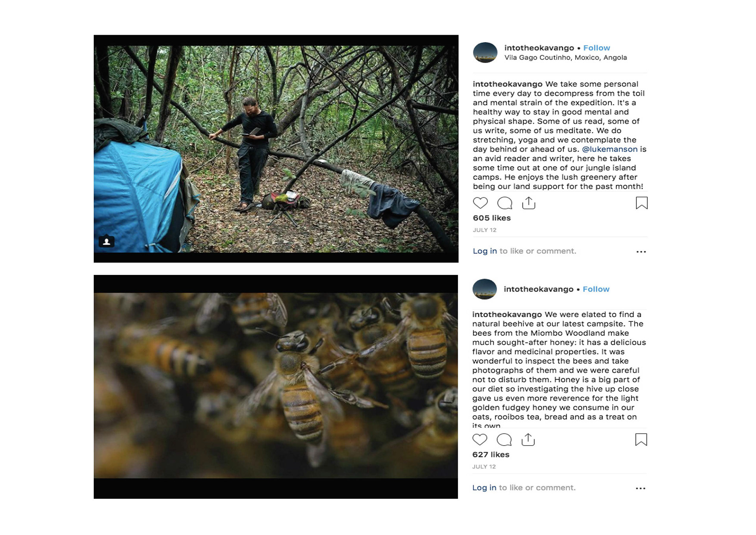Show tagged people on the jungle photo
756x535 pixels.
(x=106, y=241)
